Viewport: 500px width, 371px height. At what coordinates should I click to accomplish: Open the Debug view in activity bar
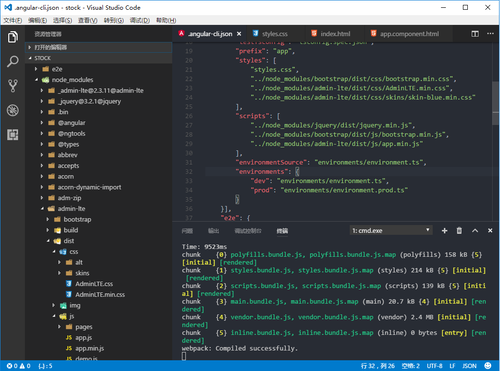click(13, 110)
